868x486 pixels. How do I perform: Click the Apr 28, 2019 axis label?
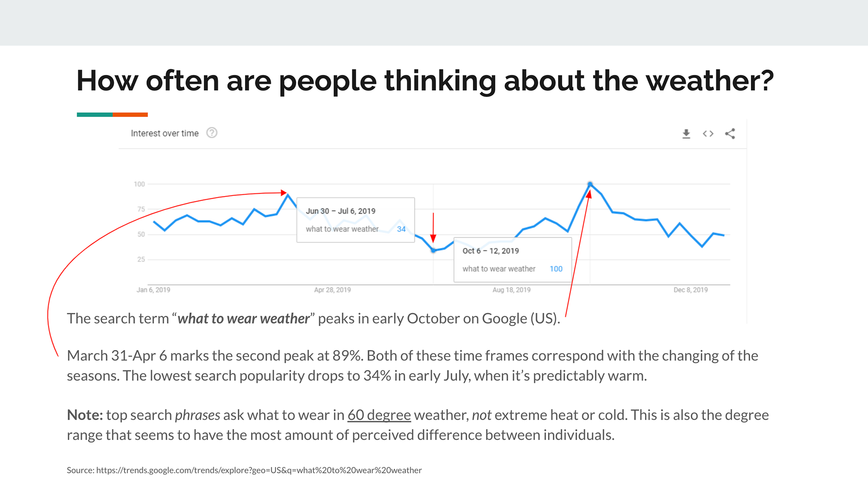(332, 290)
